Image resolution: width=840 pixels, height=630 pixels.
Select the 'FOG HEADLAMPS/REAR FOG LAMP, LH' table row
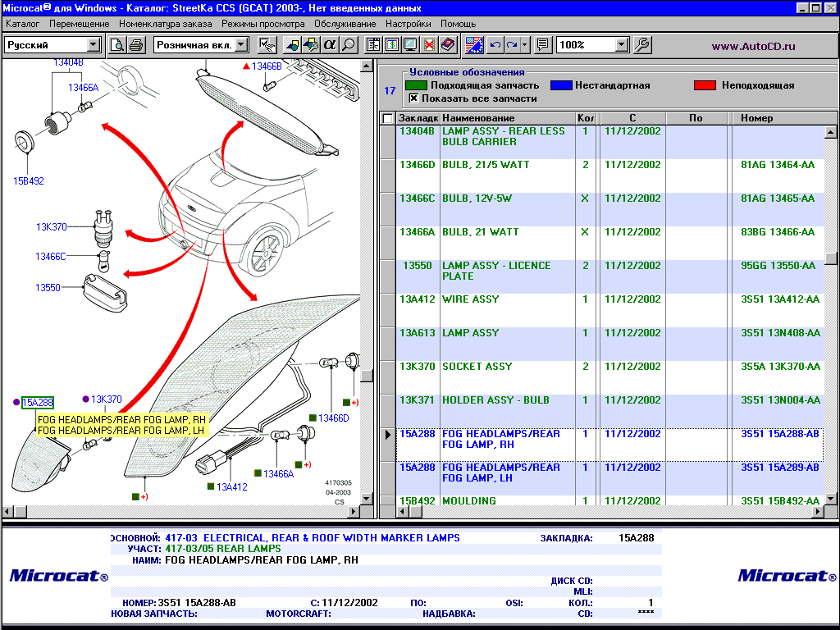[x=609, y=478]
